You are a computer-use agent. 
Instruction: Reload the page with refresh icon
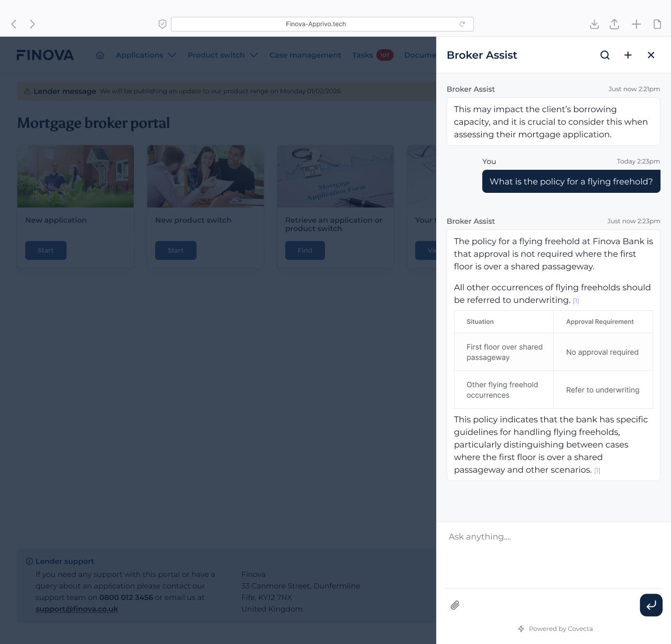pos(462,24)
